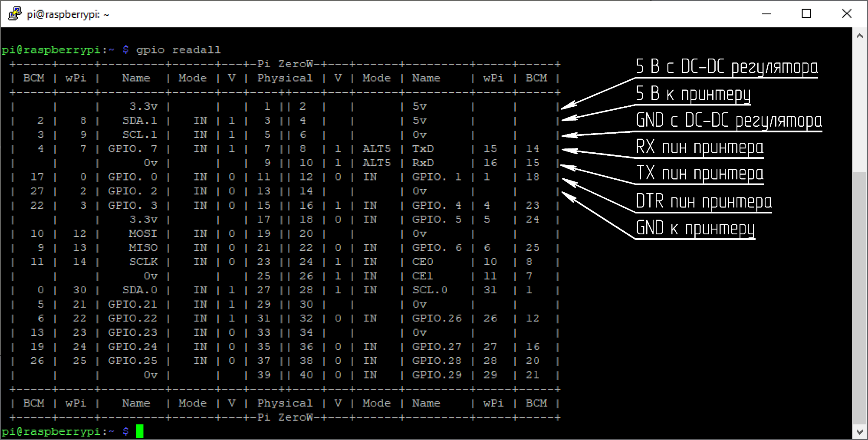Click the 'CE1' pin name
This screenshot has height=440, width=868.
[423, 276]
